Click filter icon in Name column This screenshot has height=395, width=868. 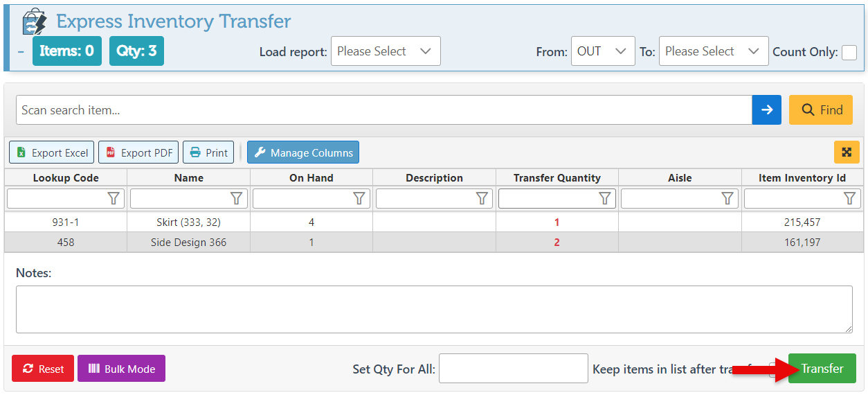click(x=237, y=199)
